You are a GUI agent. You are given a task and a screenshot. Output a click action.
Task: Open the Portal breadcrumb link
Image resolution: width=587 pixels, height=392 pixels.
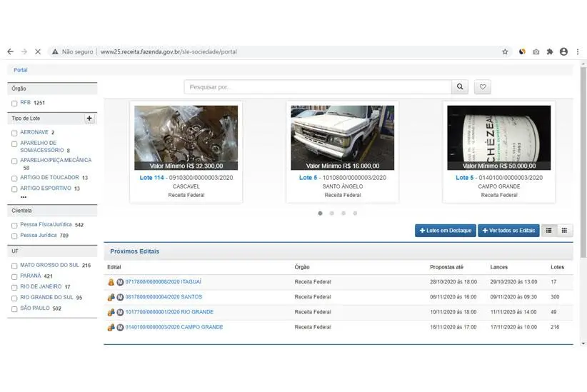click(21, 70)
